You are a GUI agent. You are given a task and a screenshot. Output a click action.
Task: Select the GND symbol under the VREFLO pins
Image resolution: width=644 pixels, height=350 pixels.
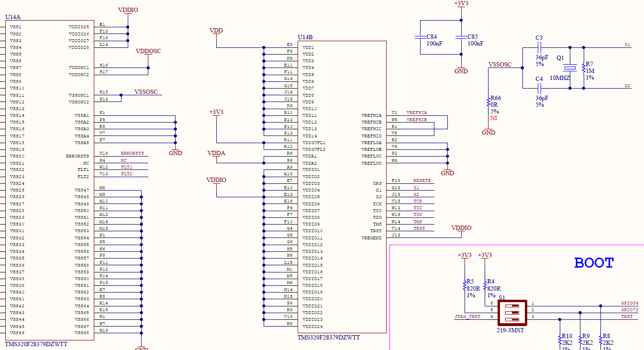447,171
